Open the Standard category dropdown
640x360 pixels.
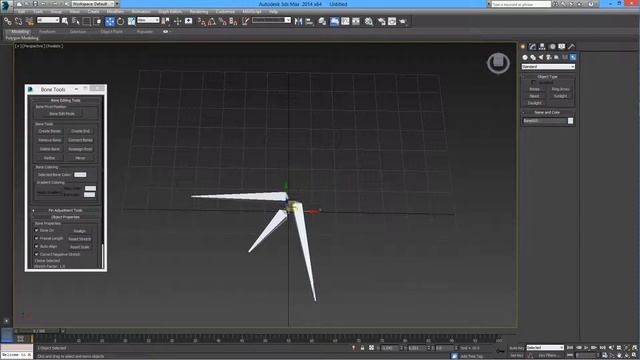548,67
